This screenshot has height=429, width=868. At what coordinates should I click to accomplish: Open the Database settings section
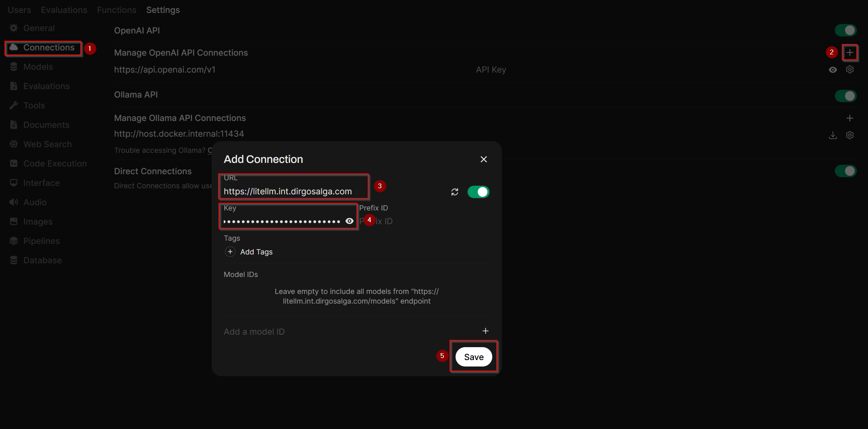(42, 260)
